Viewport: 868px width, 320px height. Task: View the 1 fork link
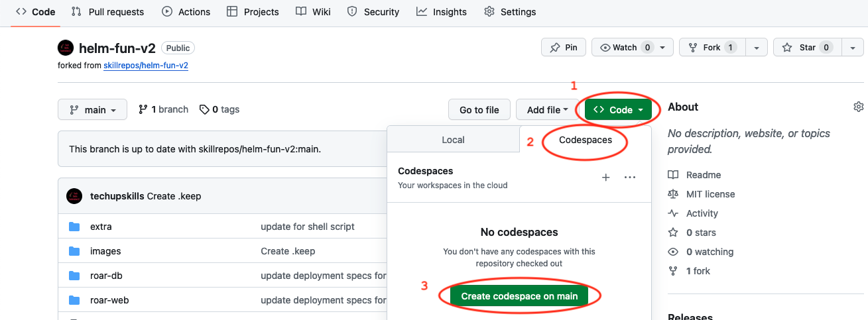(689, 271)
